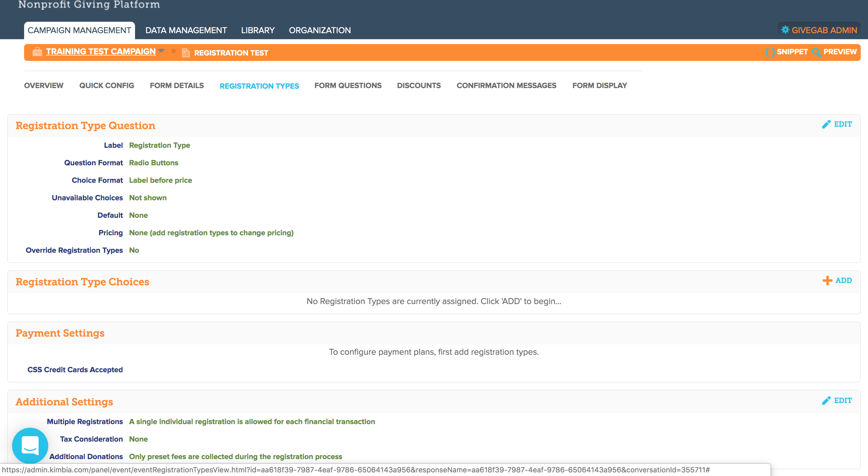
Task: Switch to Campaign Management tab
Action: [79, 30]
